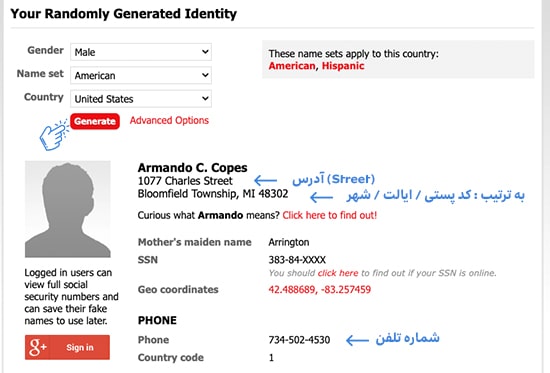Click the gray silhouette profile picture

tap(68, 209)
